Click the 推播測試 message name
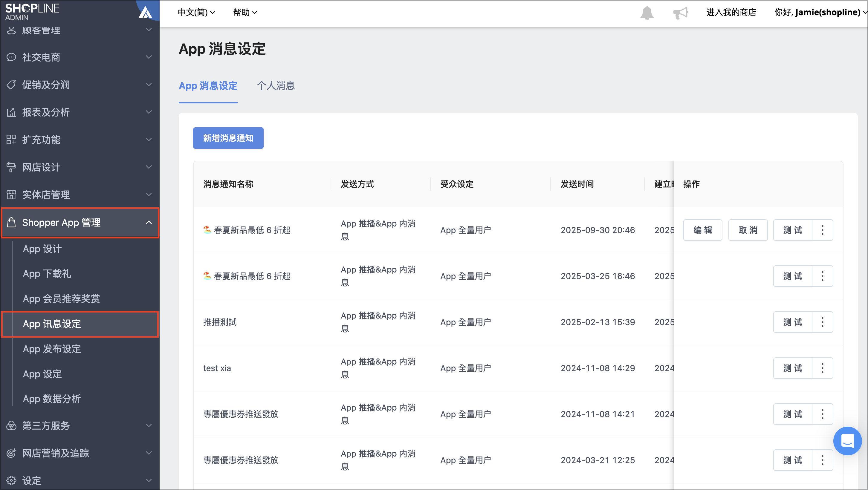868x490 pixels. click(x=220, y=322)
